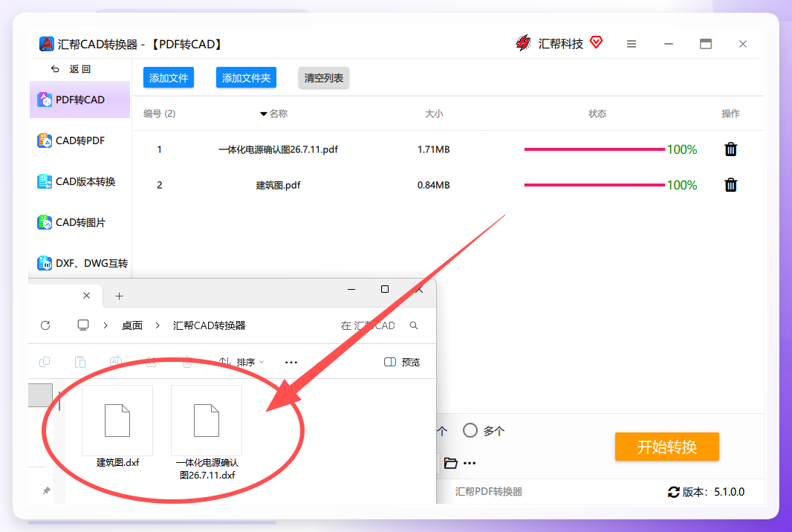Click the Explorer search magnifier icon

[414, 325]
